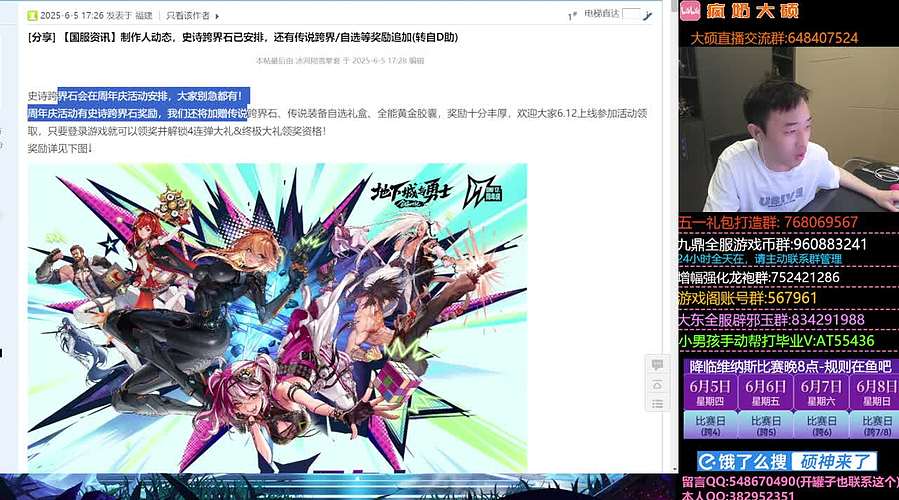Select the 6月5日 星期四 calendar cell
The image size is (899, 500).
click(x=710, y=392)
